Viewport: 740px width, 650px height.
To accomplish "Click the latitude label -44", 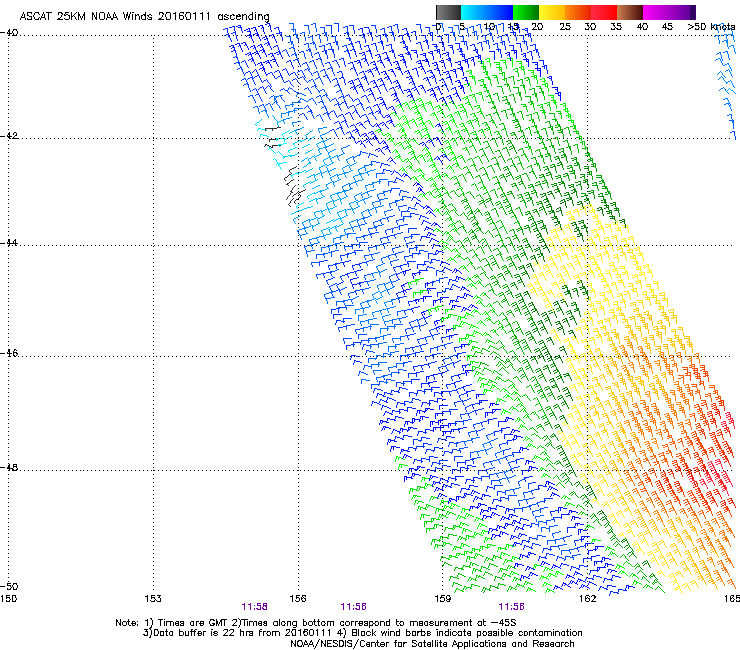I will point(9,243).
